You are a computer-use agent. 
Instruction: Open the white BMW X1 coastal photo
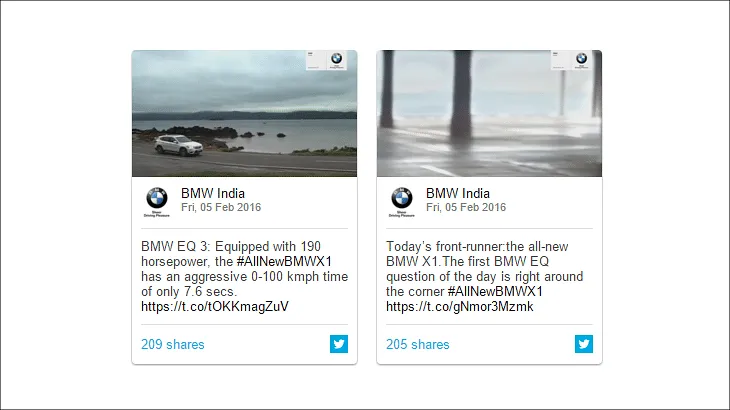[244, 113]
